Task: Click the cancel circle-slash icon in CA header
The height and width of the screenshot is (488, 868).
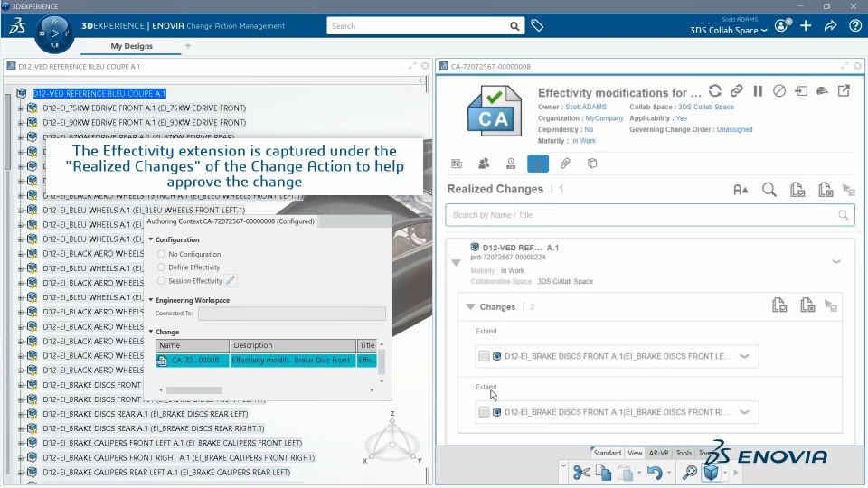Action: tap(778, 90)
